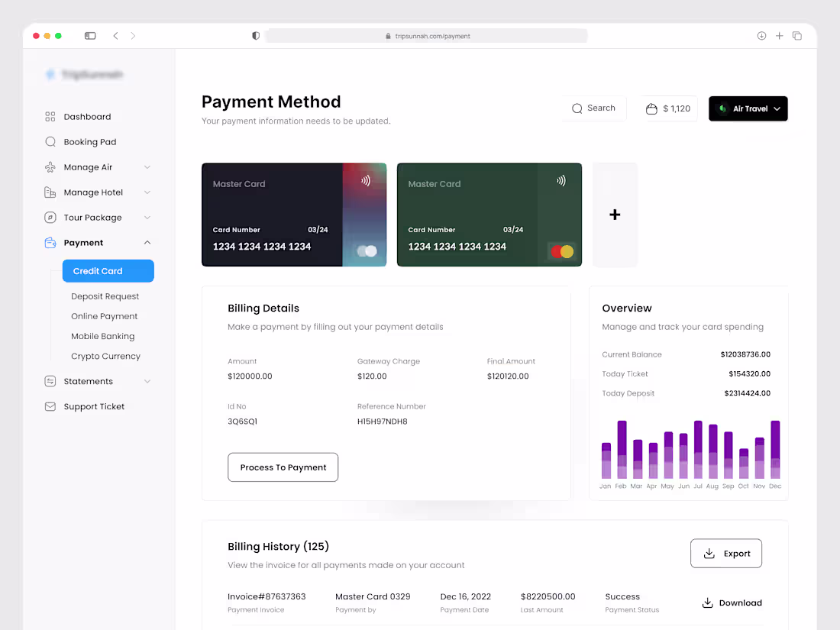Viewport: 840px width, 630px height.
Task: Click Download for Invoice#87637363
Action: point(732,603)
